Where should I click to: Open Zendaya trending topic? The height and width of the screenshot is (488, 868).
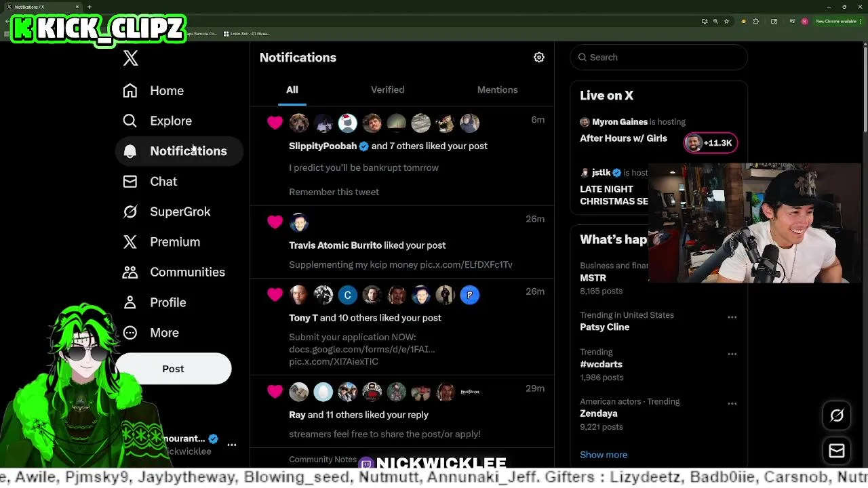click(x=599, y=413)
